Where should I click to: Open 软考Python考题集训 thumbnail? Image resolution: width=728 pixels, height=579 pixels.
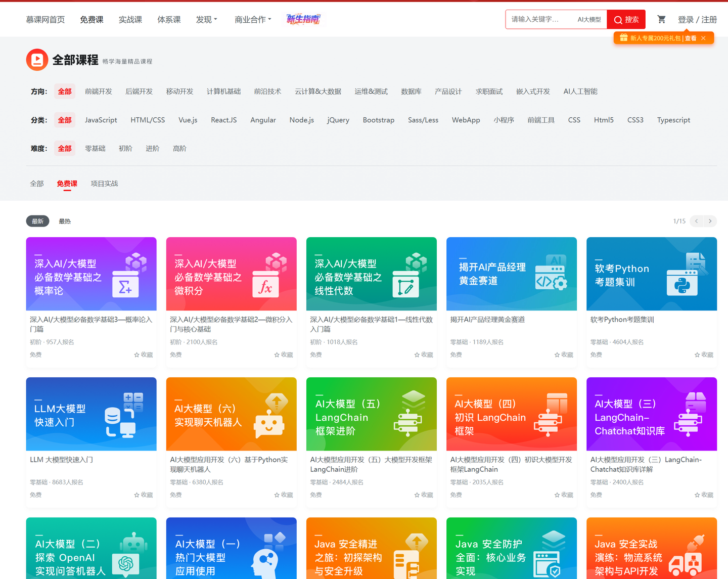tap(652, 274)
